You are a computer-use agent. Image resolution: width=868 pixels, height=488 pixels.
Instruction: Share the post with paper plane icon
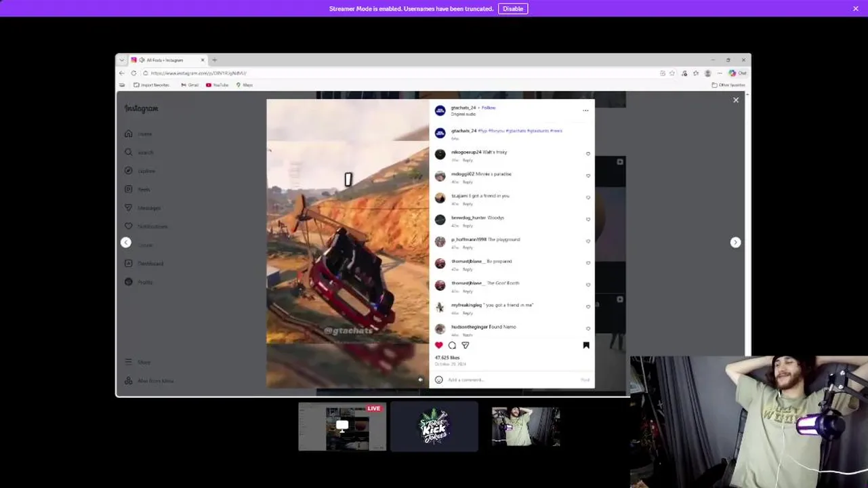[x=466, y=346]
